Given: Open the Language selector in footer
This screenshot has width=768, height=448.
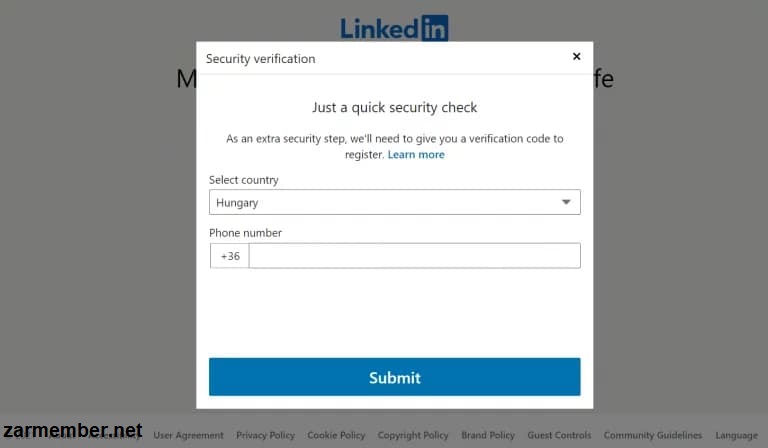Looking at the screenshot, I should (x=736, y=435).
